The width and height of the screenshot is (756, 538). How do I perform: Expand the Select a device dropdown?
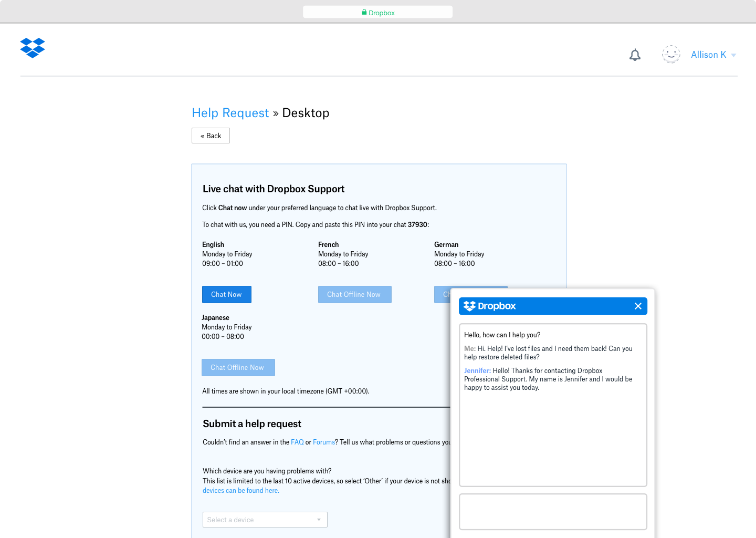coord(265,520)
